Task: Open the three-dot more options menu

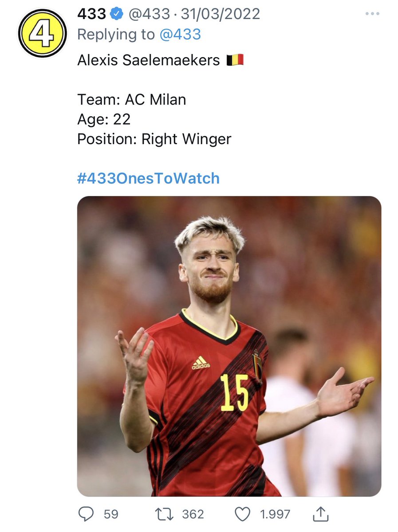Action: coord(372,14)
